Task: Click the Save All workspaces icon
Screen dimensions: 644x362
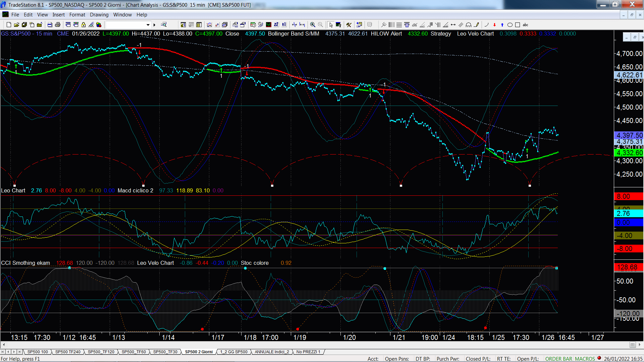Action: [24, 24]
